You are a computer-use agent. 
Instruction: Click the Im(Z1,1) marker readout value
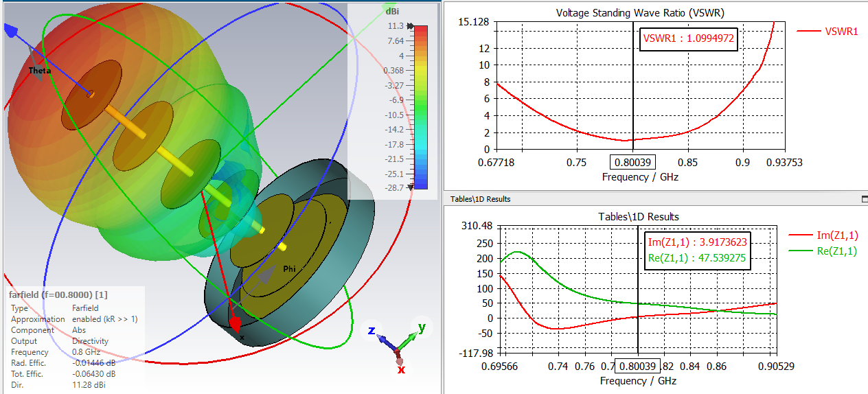pyautogui.click(x=697, y=242)
